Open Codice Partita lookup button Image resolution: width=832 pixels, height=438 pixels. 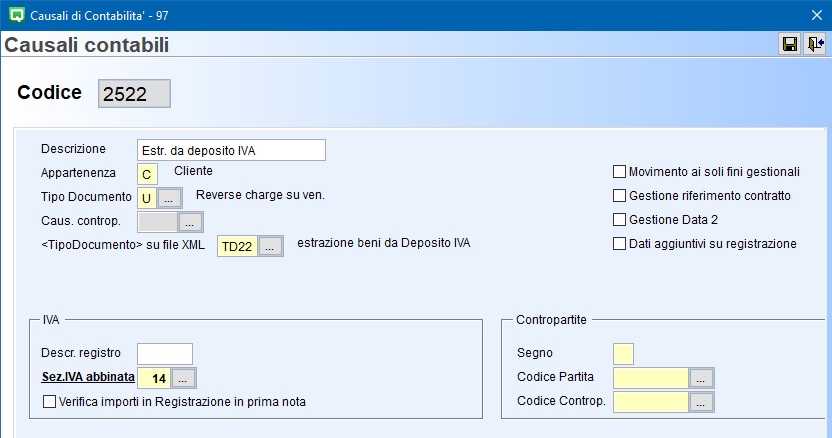702,378
